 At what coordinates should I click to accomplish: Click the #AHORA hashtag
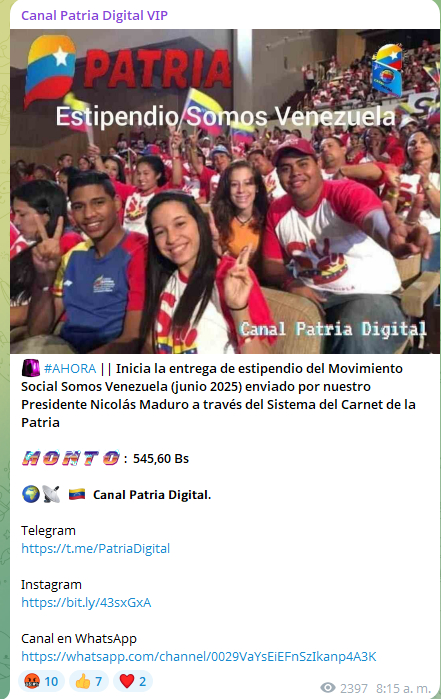(70, 369)
